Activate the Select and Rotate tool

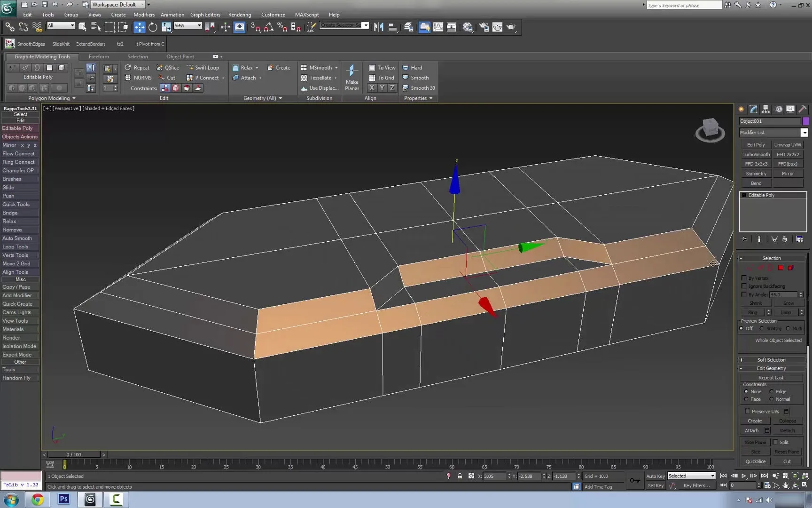tap(153, 27)
